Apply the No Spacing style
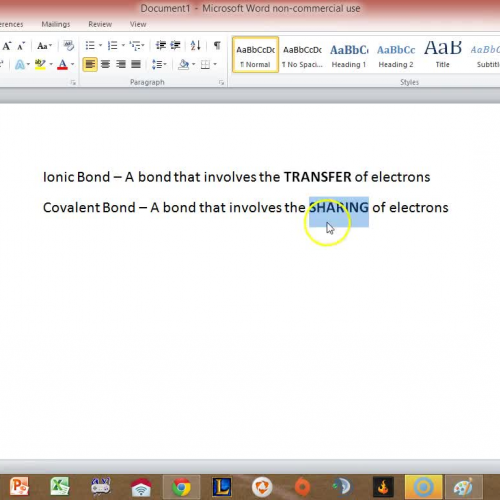Viewport: 500px width, 500px height. point(302,55)
